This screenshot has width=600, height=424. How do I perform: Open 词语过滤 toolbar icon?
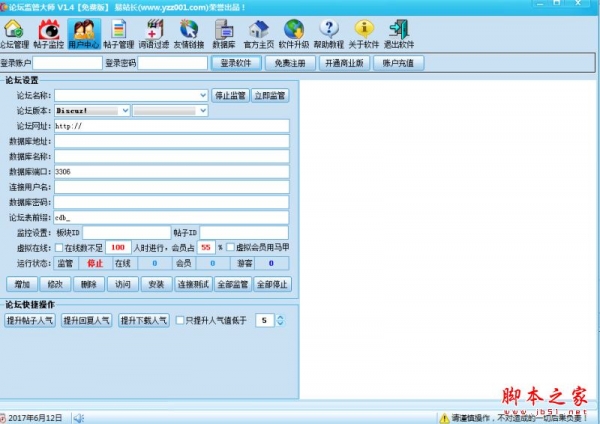tap(154, 34)
